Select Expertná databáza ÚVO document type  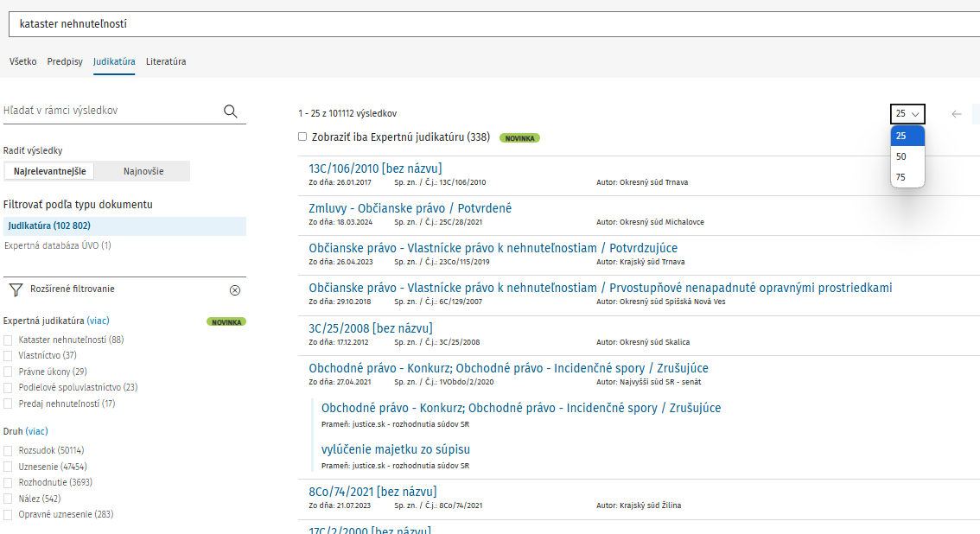58,245
